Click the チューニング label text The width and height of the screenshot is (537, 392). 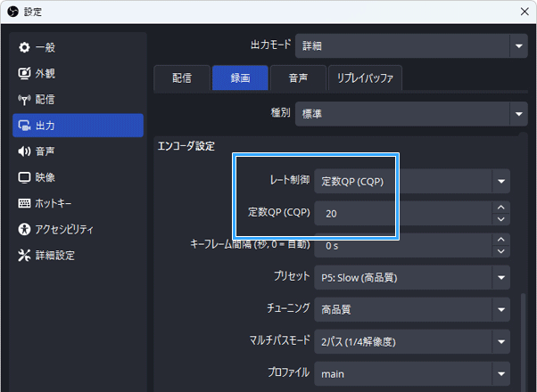click(288, 308)
